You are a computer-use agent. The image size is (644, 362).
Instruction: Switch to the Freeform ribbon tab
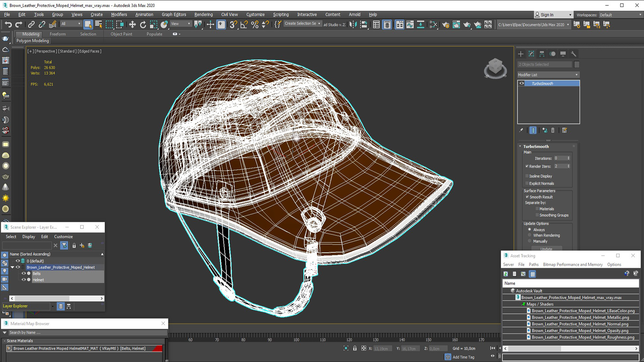(x=57, y=34)
